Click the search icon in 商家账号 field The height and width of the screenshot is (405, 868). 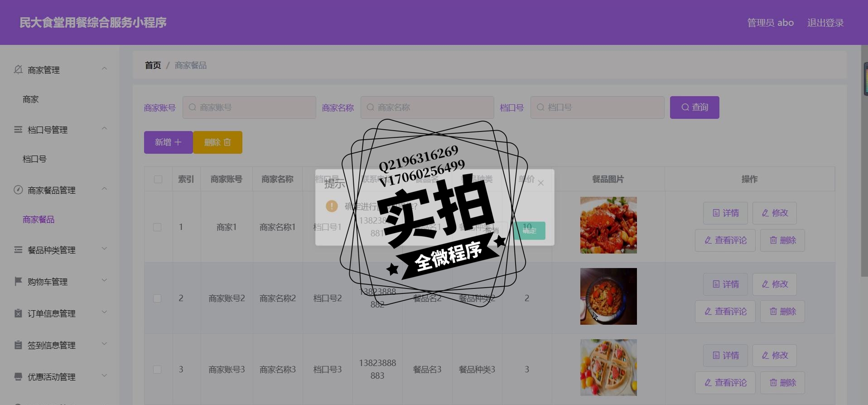193,107
